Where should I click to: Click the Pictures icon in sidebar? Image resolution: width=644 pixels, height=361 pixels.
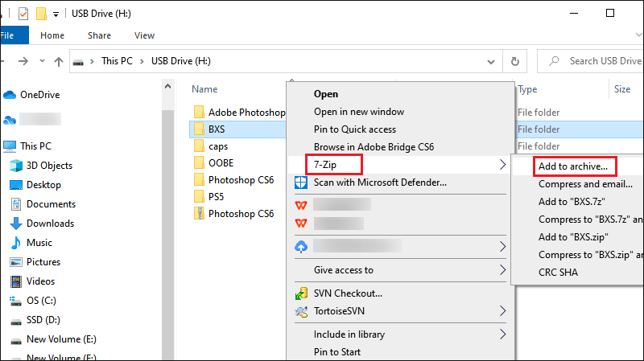coord(16,262)
